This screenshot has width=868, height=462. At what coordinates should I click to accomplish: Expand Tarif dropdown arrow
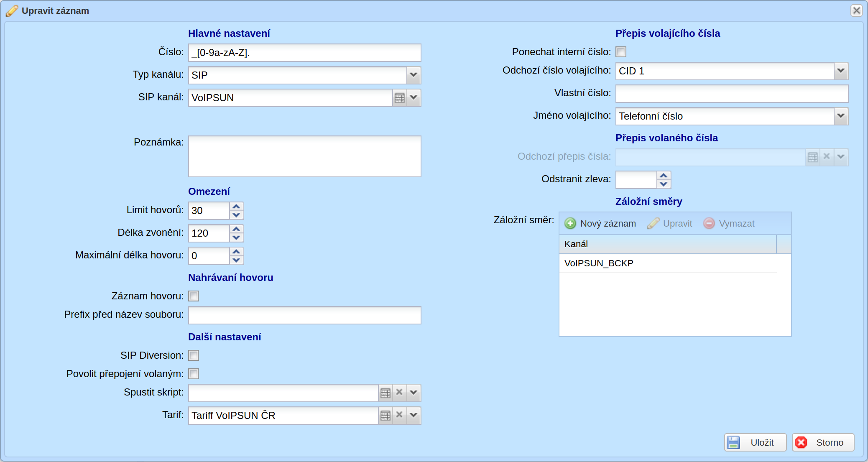tap(414, 415)
